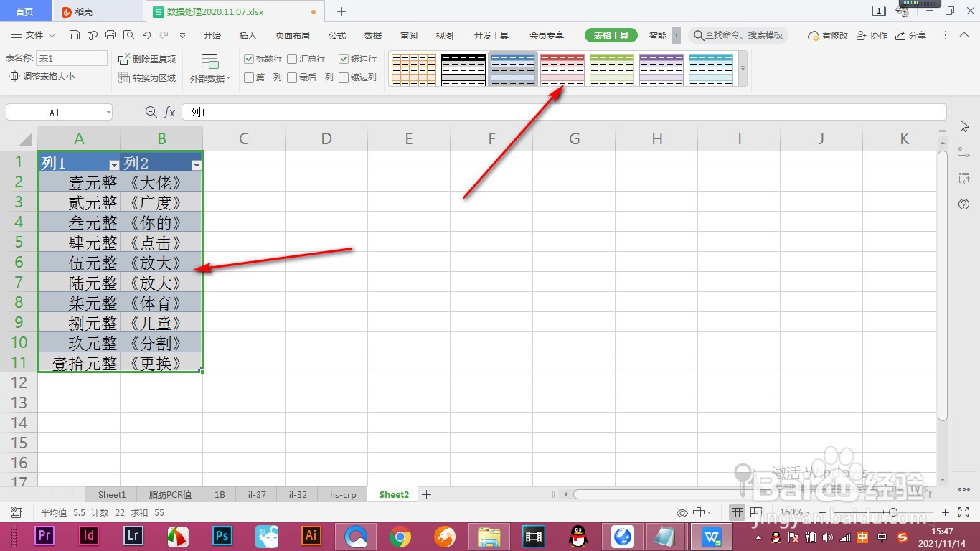This screenshot has height=551, width=980.
Task: Open the 列2 filter dropdown
Action: click(197, 165)
